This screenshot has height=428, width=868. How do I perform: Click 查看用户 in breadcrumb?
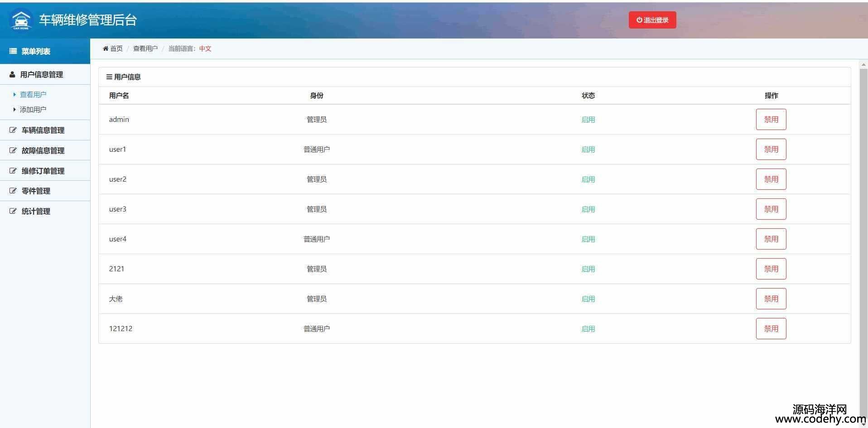(x=145, y=48)
